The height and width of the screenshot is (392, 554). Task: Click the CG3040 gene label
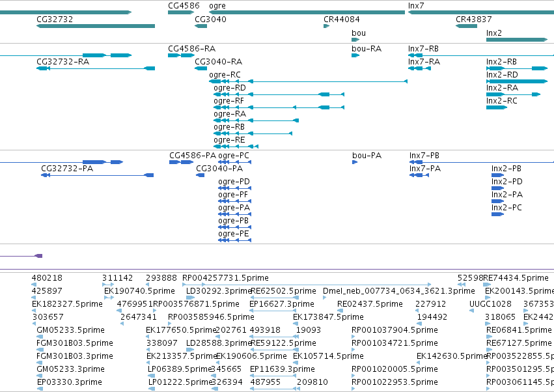click(210, 19)
